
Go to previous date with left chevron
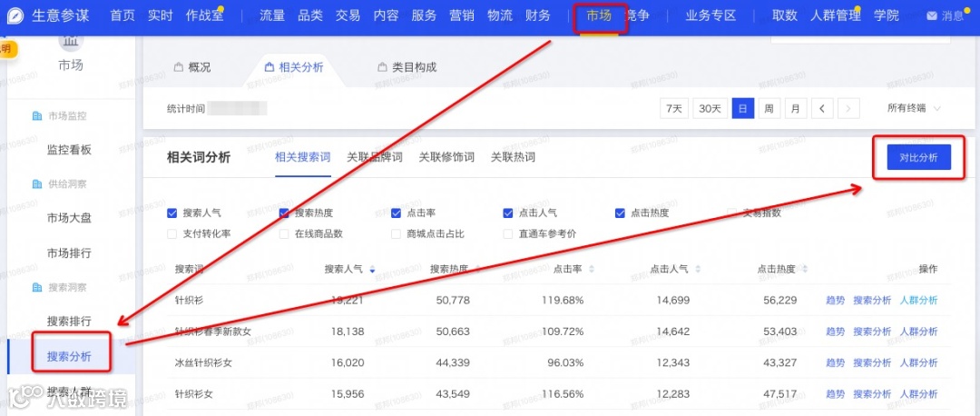click(x=822, y=108)
